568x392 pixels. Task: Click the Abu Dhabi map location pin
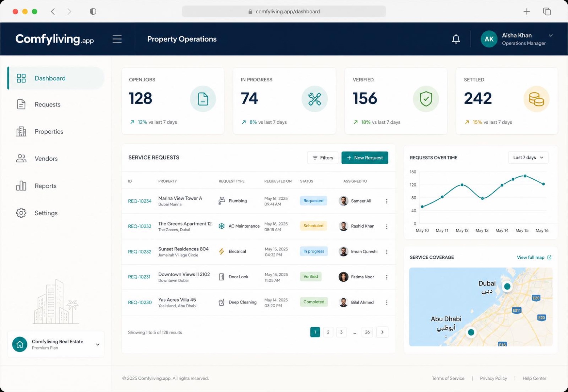pos(471,332)
